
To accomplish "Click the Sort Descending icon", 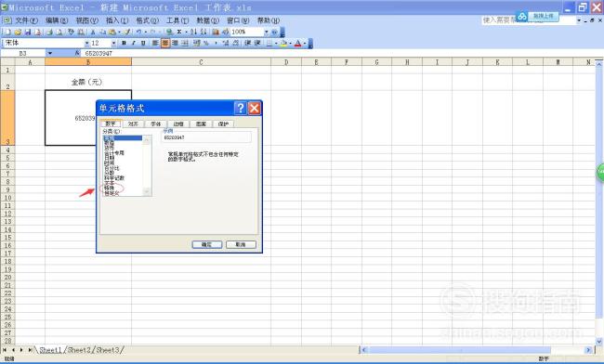I will (204, 32).
